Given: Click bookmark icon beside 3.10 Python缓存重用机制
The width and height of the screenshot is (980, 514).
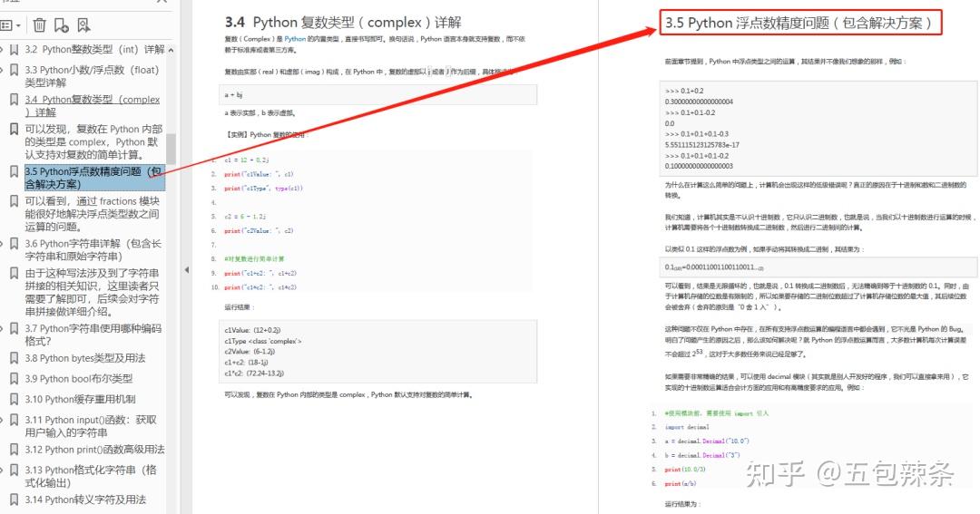Looking at the screenshot, I should pos(15,399).
